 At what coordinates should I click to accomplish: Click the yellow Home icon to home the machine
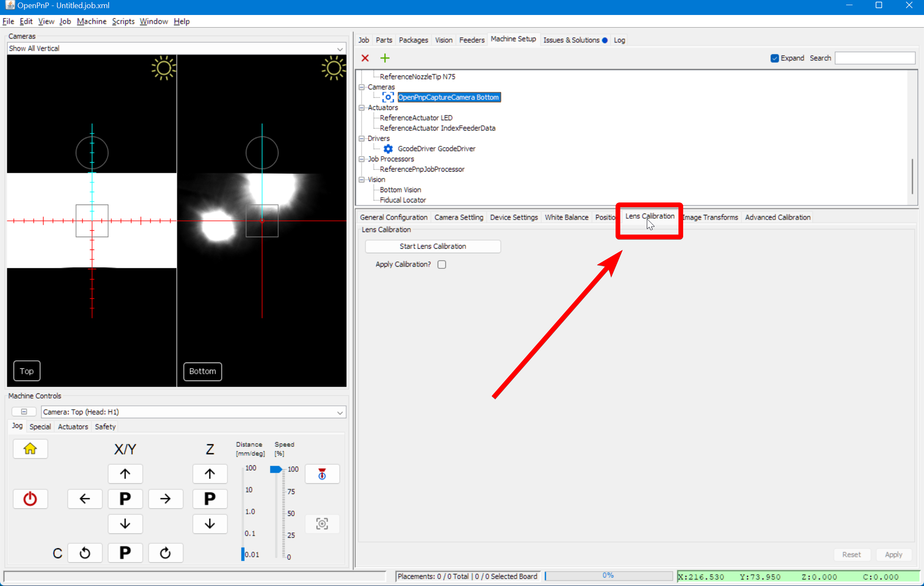click(30, 449)
